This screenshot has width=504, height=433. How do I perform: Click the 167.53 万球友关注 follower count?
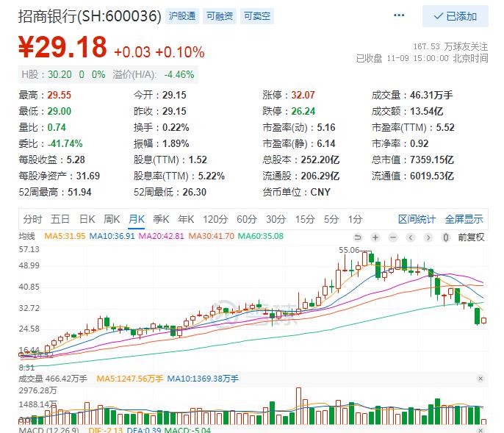point(450,46)
